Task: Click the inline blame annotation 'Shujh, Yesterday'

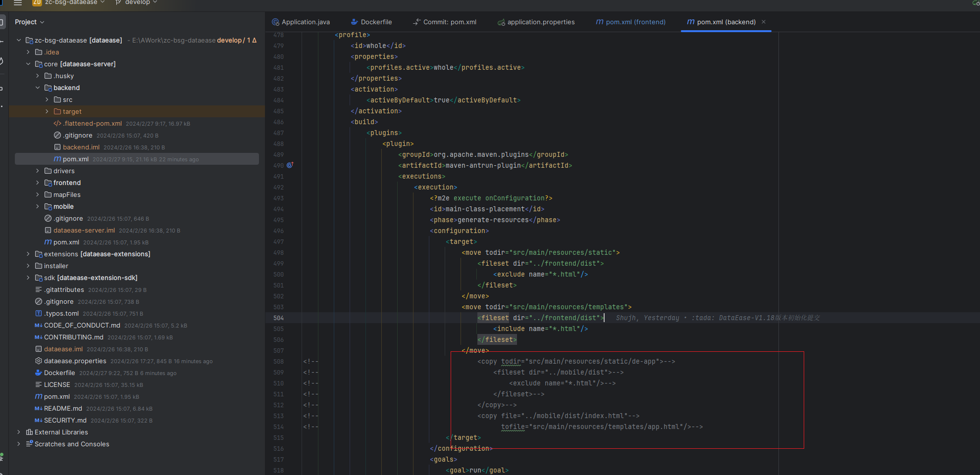Action: pyautogui.click(x=647, y=318)
